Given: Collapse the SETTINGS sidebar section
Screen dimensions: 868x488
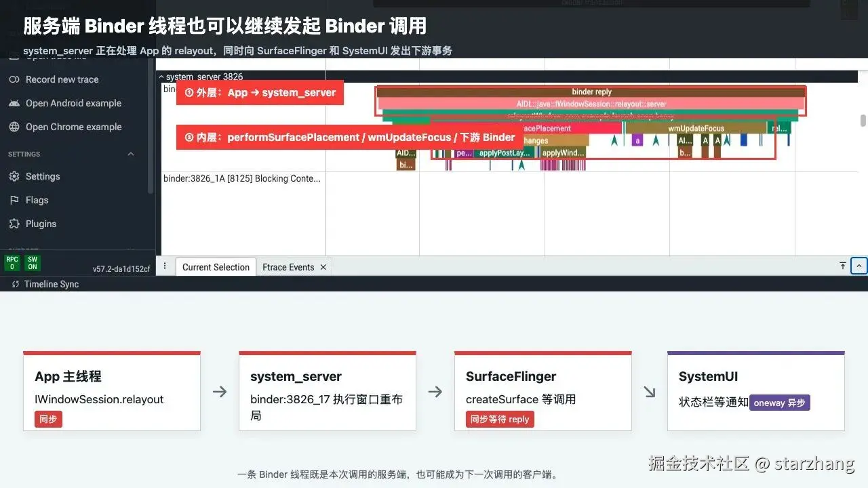Looking at the screenshot, I should pos(131,154).
